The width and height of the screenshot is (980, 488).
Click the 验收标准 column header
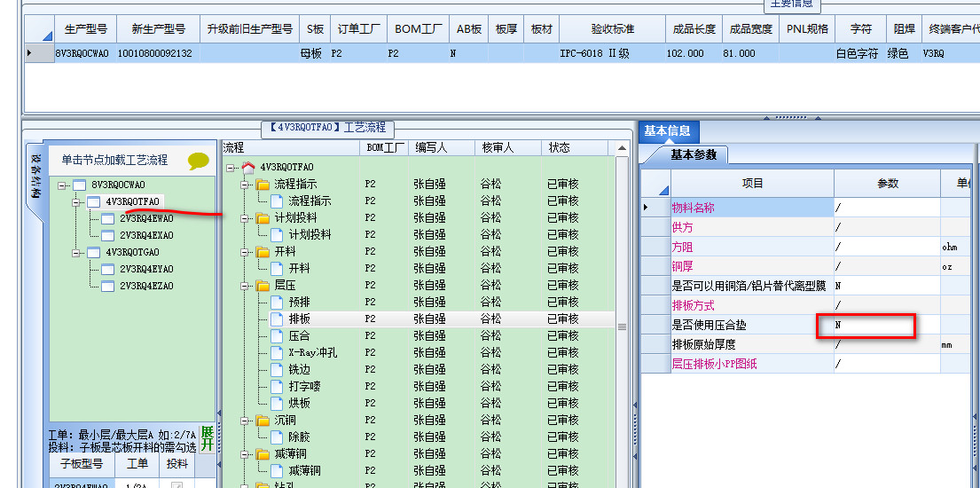[x=613, y=28]
